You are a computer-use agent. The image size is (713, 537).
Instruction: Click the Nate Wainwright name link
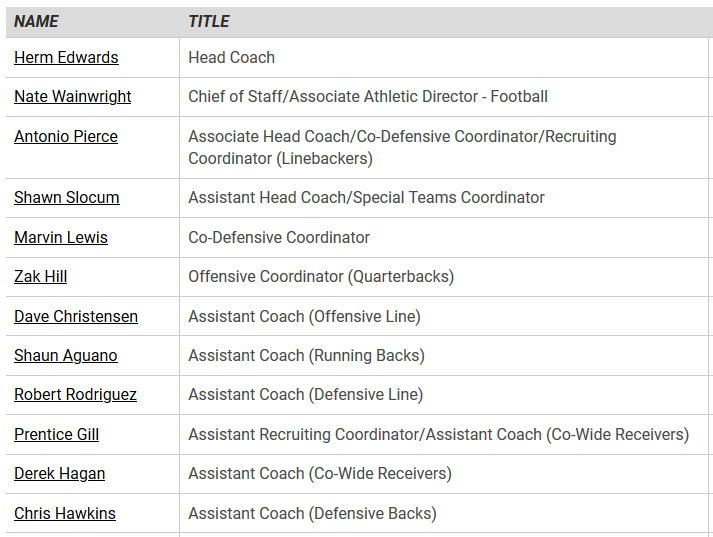point(72,97)
